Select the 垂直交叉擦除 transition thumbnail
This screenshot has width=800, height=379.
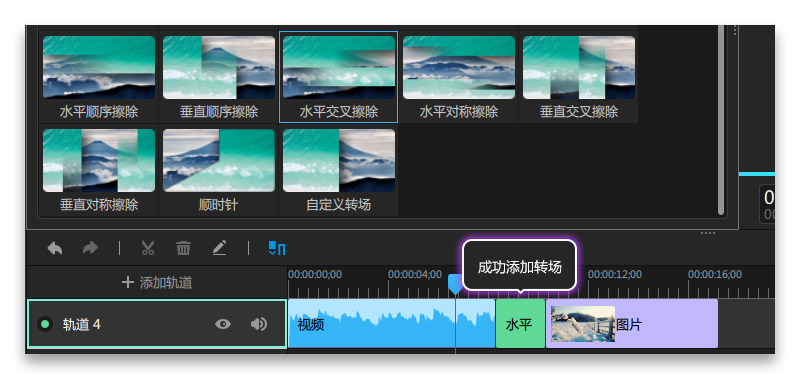click(579, 67)
